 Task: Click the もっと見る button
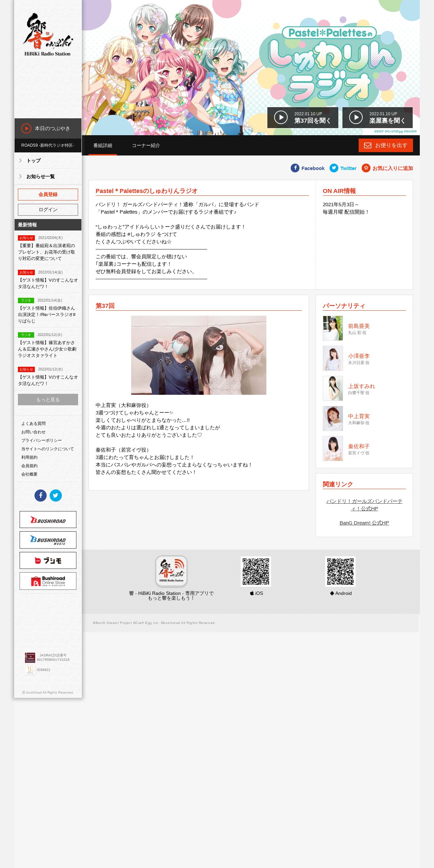(x=48, y=400)
